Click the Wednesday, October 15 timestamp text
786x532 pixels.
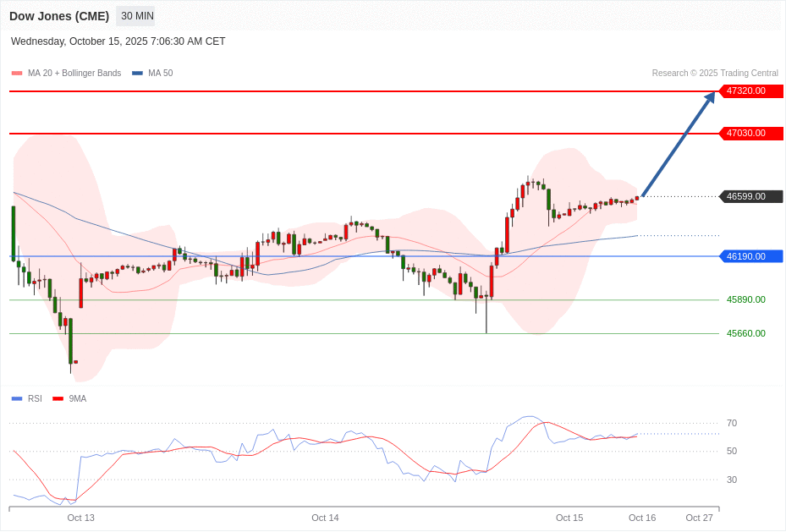[118, 41]
